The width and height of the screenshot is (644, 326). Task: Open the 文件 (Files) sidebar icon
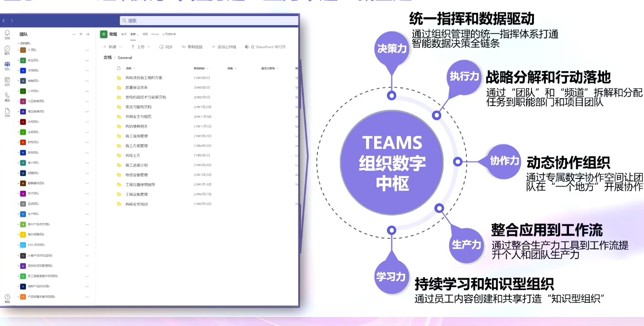pyautogui.click(x=7, y=111)
